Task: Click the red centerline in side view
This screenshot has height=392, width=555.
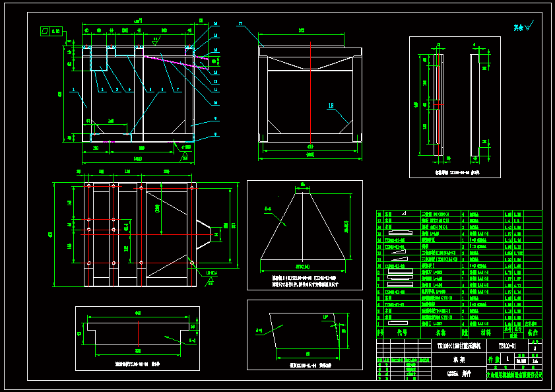Action: click(x=310, y=93)
